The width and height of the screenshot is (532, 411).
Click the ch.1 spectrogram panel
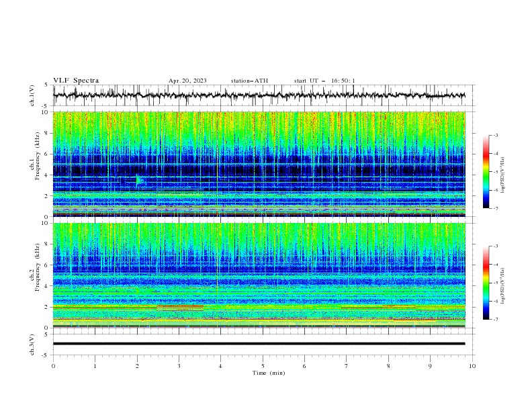click(259, 164)
